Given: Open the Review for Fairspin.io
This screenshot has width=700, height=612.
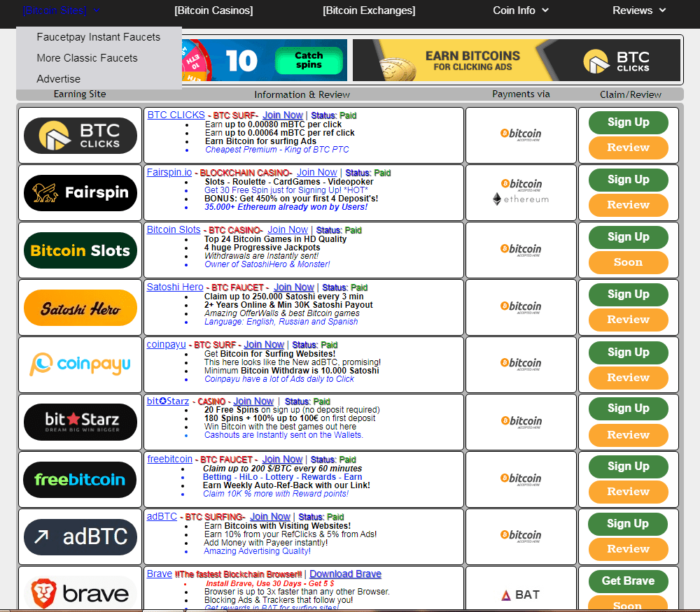Looking at the screenshot, I should (x=628, y=205).
